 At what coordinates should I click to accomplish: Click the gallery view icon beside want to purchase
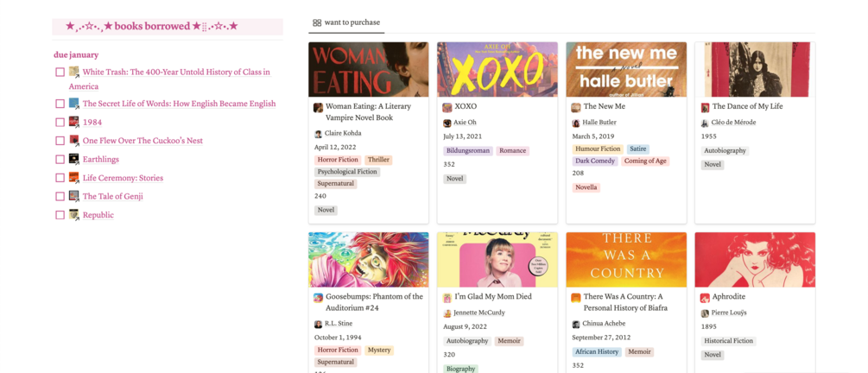pos(317,22)
